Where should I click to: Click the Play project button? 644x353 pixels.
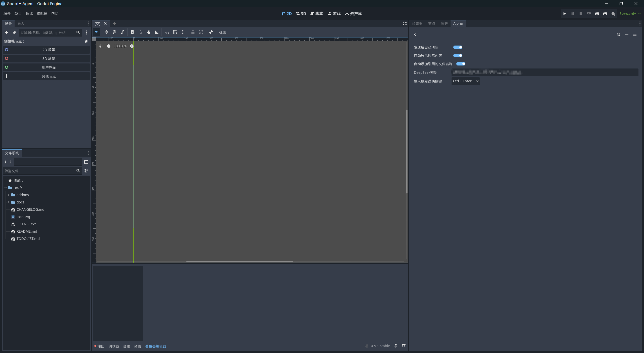pos(565,14)
